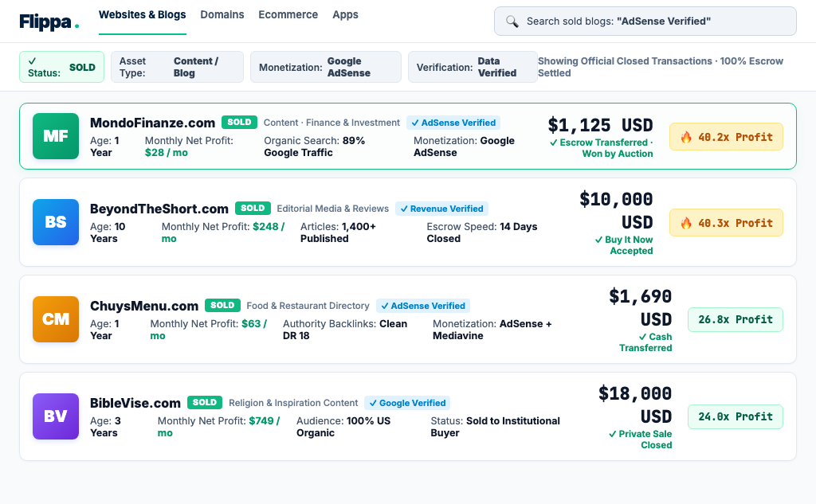
Task: Open the MF listing logo tile
Action: (x=56, y=136)
